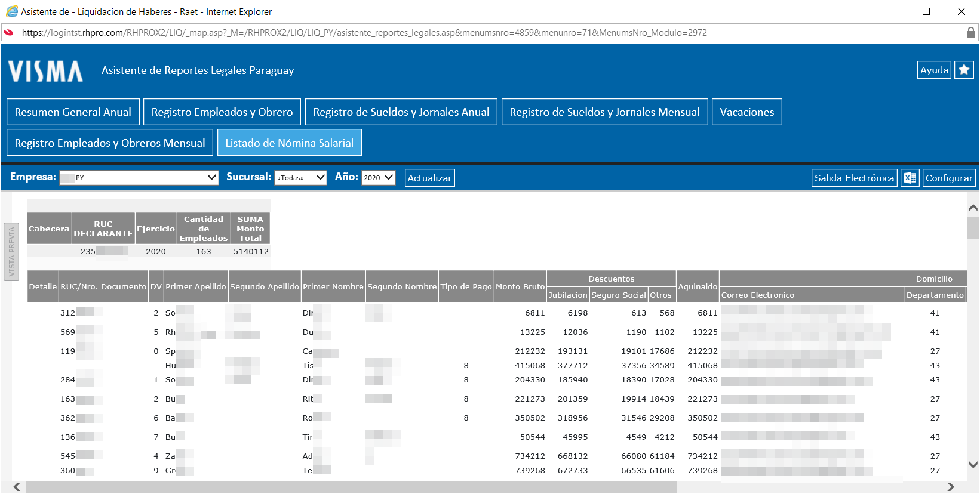The height and width of the screenshot is (494, 980).
Task: Click Salida Electrónica button
Action: click(854, 178)
